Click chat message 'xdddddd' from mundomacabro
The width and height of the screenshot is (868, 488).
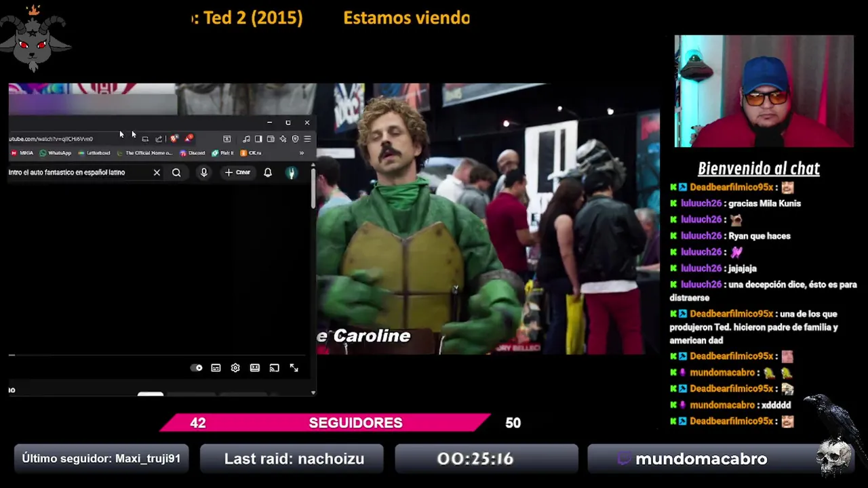tap(775, 405)
